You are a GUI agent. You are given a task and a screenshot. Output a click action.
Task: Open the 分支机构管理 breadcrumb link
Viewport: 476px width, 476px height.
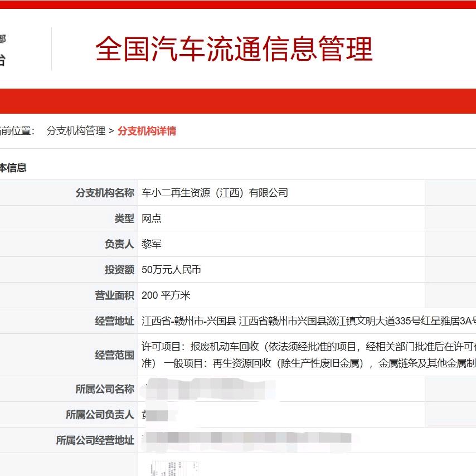(x=76, y=131)
